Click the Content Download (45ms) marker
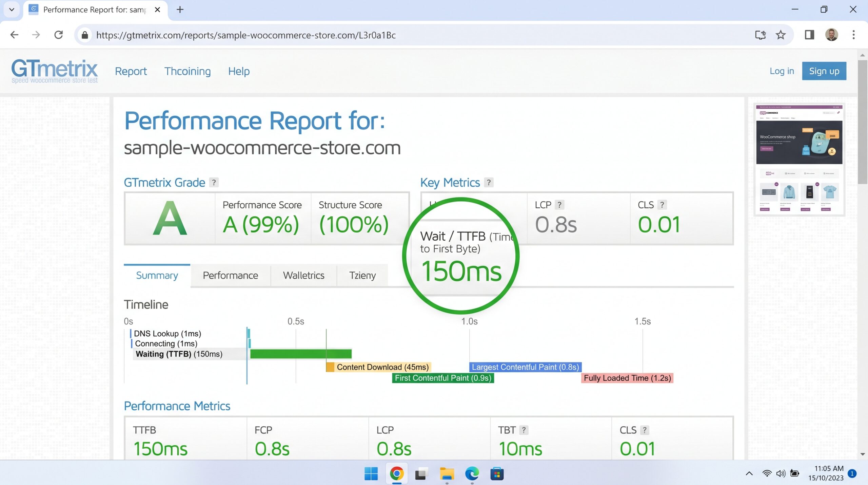Viewport: 868px width, 485px height. pyautogui.click(x=378, y=367)
